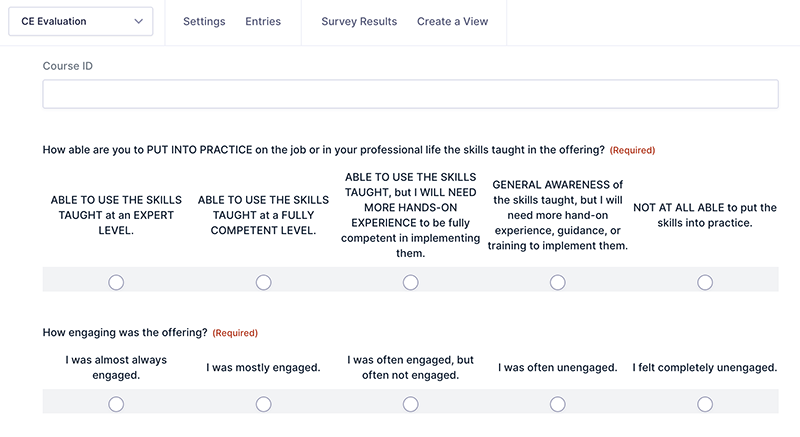Select 'I was almost always engaged' radio
Screen dimensions: 800x437
click(116, 404)
